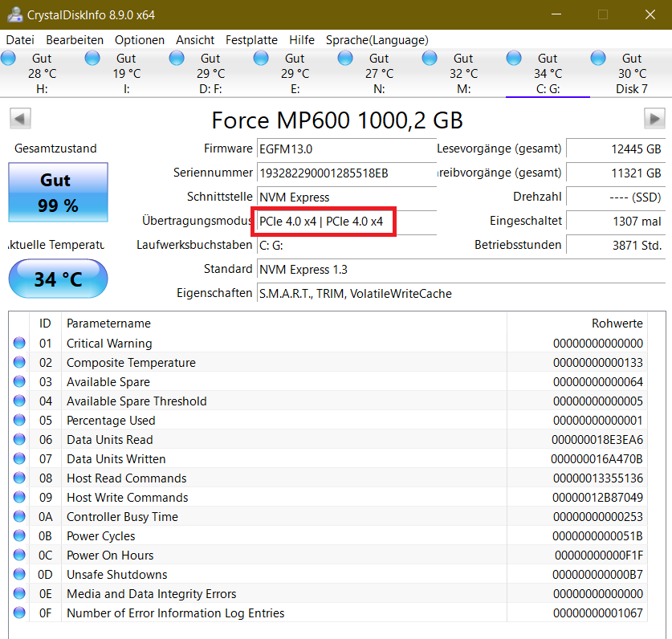Select the N: drive tab
The width and height of the screenshot is (672, 639).
click(x=379, y=73)
